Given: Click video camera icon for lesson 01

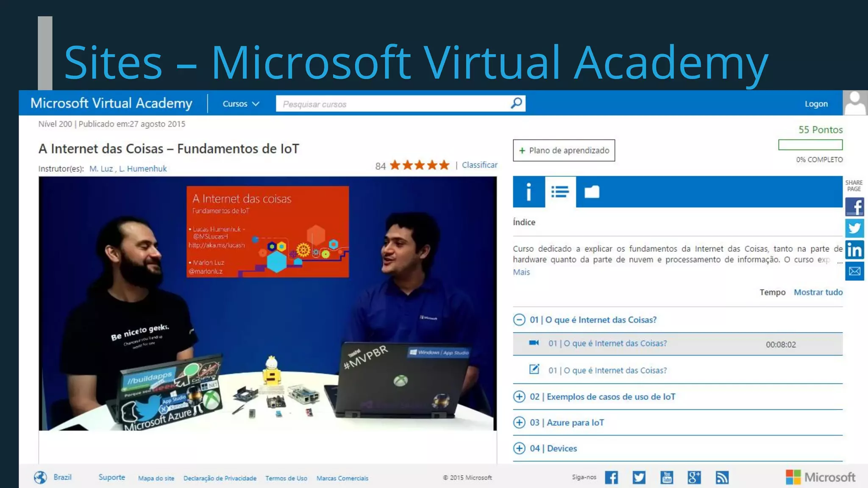Looking at the screenshot, I should pos(534,343).
